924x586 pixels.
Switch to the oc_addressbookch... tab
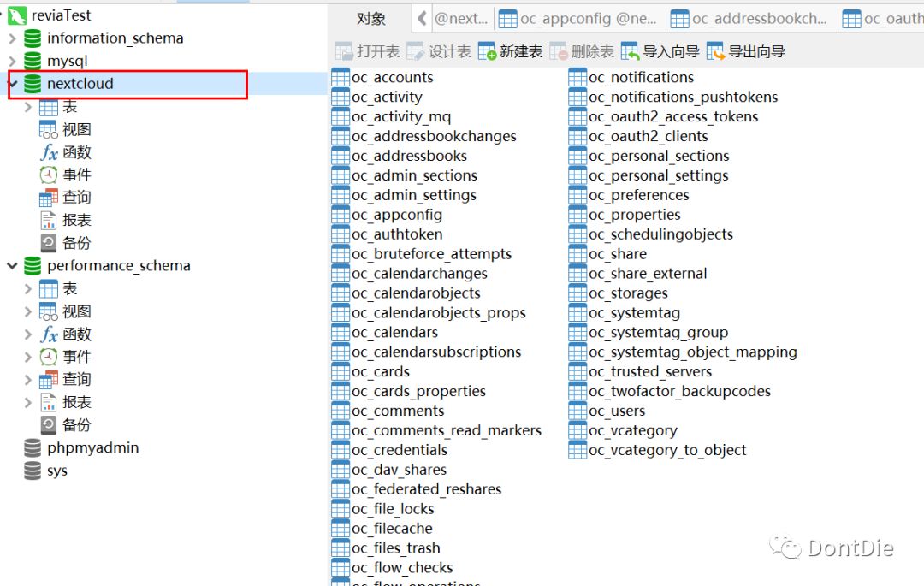point(749,19)
